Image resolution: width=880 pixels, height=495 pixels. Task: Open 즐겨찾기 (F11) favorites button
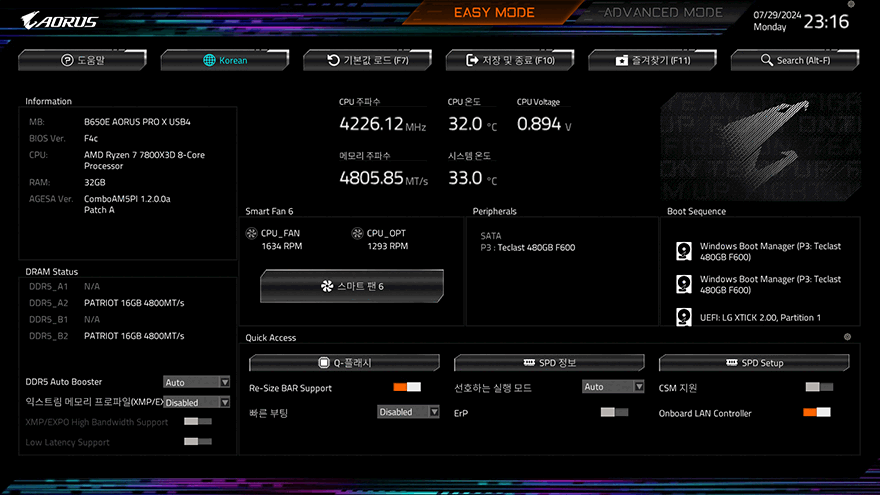click(x=653, y=60)
